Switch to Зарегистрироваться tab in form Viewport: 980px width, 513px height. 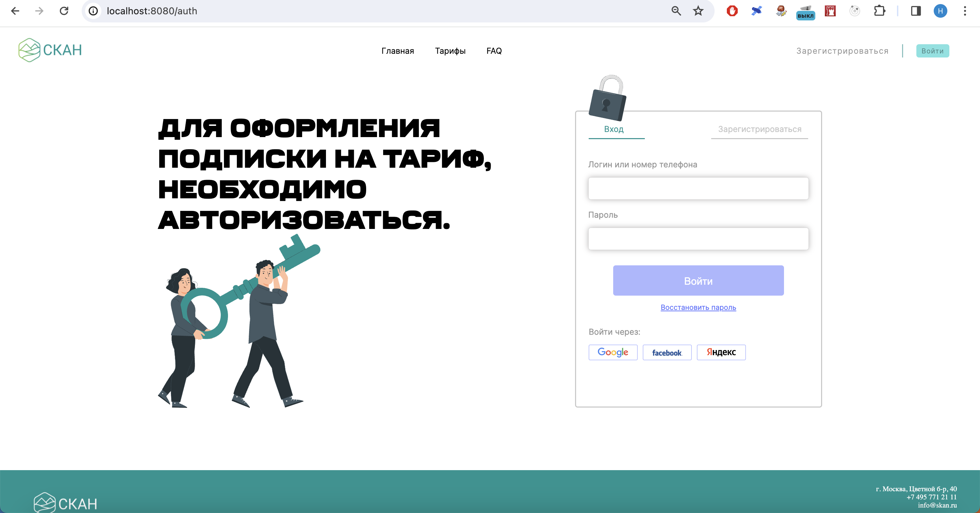(759, 129)
